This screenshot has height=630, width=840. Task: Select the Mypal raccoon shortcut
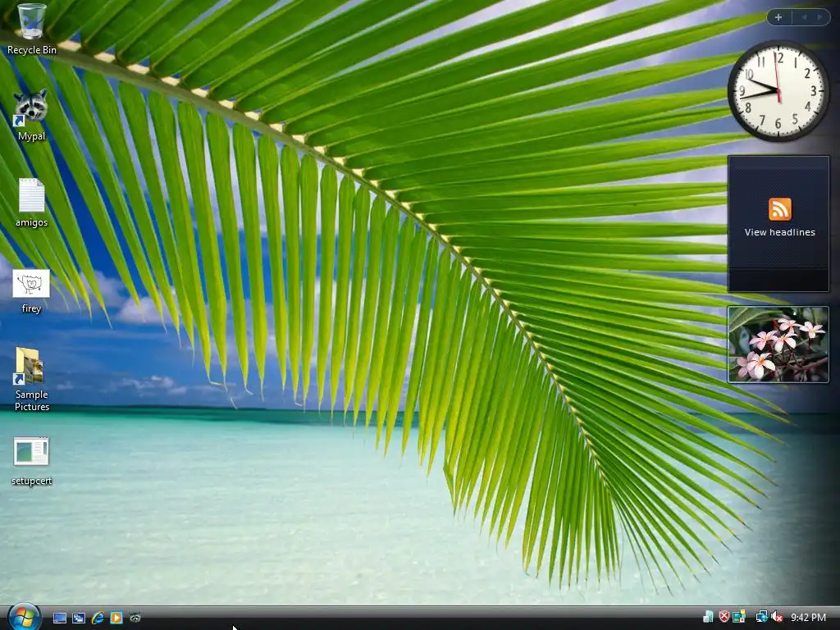click(30, 107)
